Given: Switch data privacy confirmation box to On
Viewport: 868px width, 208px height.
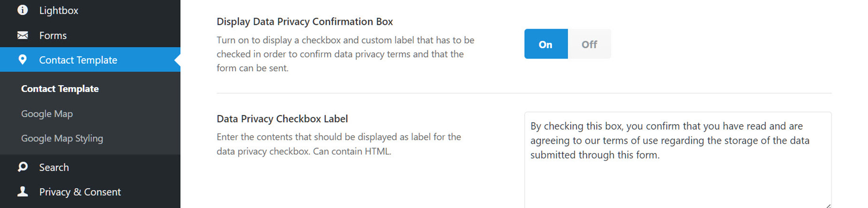Looking at the screenshot, I should click(546, 44).
